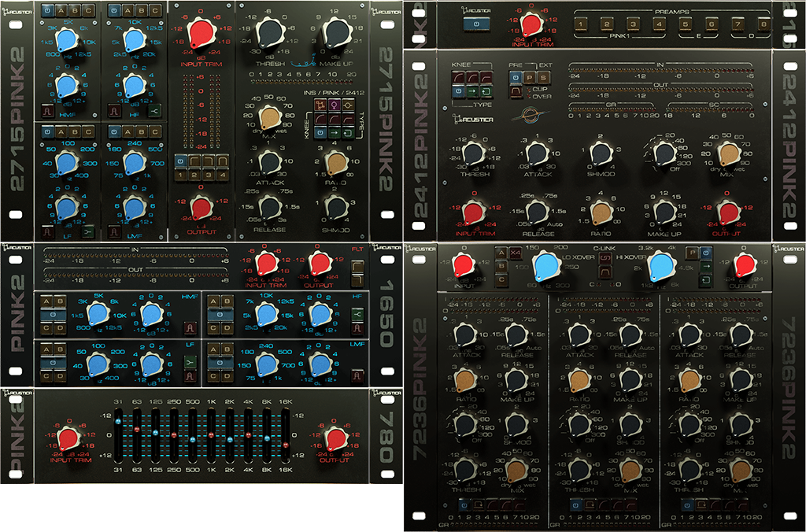Click the green shelf icon in 1650 PINK2 HF band
The height and width of the screenshot is (532, 806).
357,314
